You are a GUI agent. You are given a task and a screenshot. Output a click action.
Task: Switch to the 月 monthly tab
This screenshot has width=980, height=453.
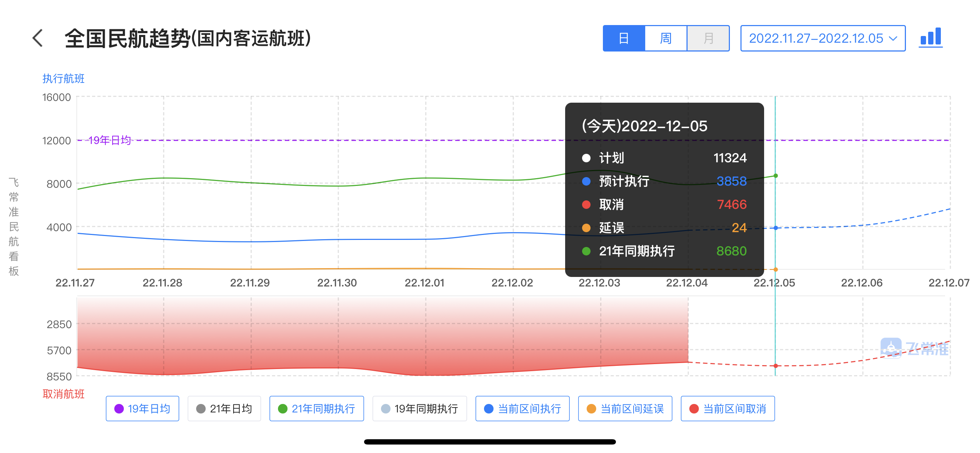pyautogui.click(x=708, y=38)
